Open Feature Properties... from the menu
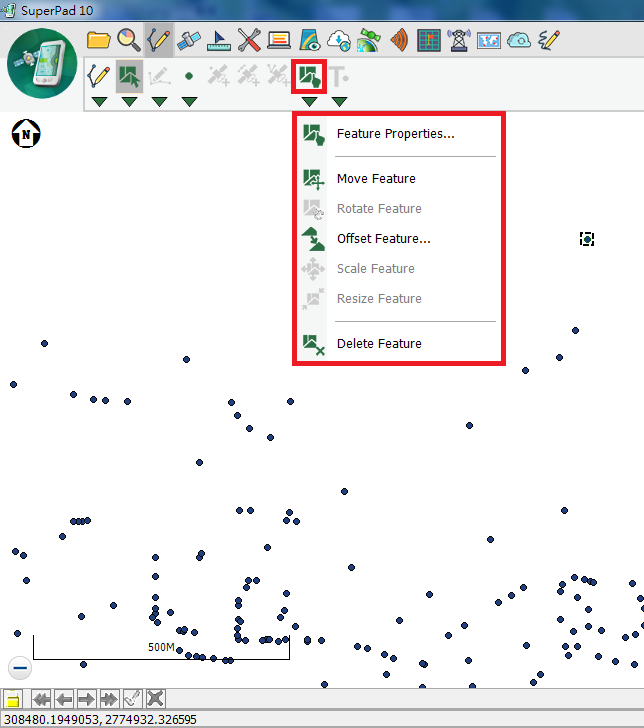This screenshot has width=644, height=728. click(399, 134)
